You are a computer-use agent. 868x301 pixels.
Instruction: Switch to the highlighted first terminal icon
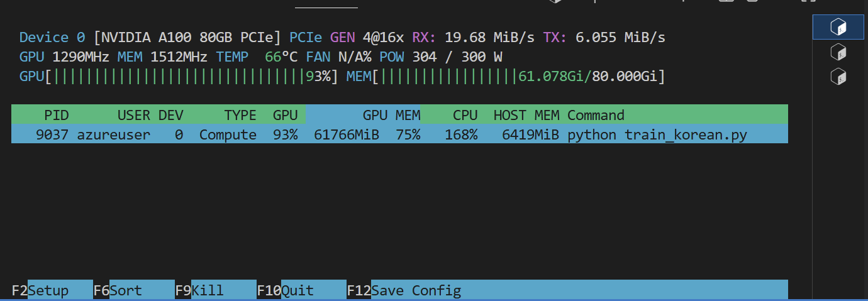[x=838, y=26]
